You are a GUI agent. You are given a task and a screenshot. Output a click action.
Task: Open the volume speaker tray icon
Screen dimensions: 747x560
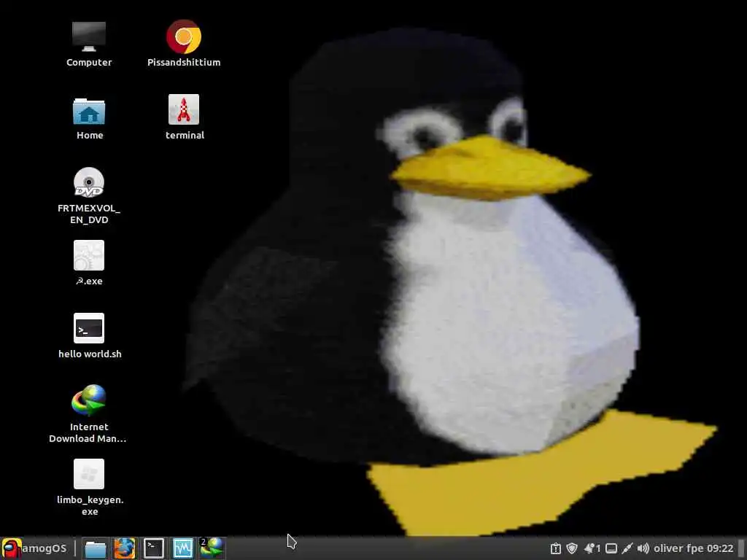[x=643, y=548]
